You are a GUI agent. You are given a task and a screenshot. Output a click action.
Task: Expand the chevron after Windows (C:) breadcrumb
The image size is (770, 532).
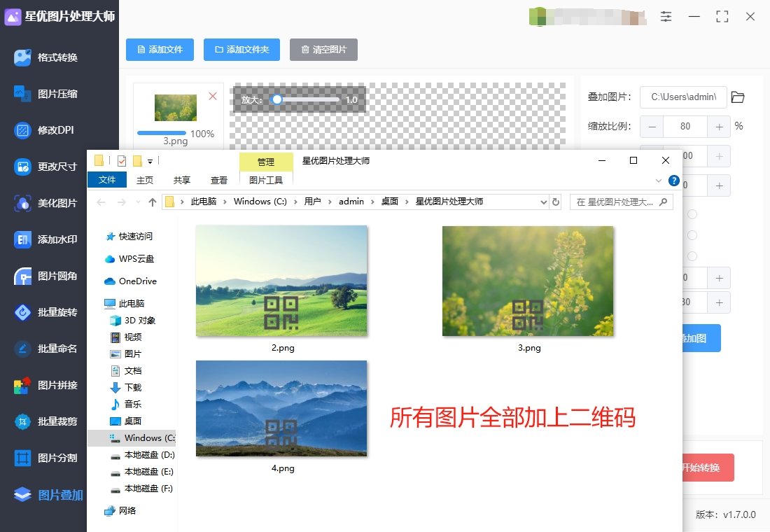click(295, 202)
